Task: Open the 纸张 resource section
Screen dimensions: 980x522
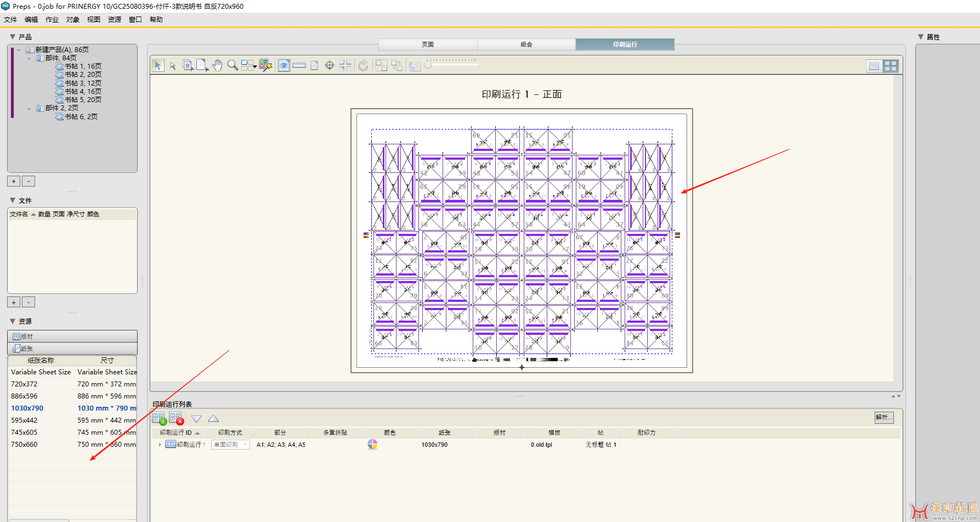Action: [x=72, y=349]
